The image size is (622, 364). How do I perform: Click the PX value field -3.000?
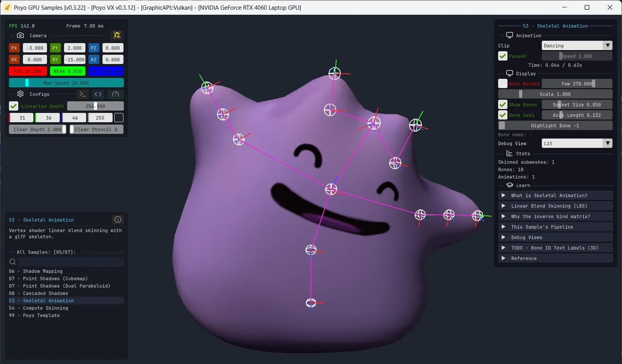pos(35,48)
